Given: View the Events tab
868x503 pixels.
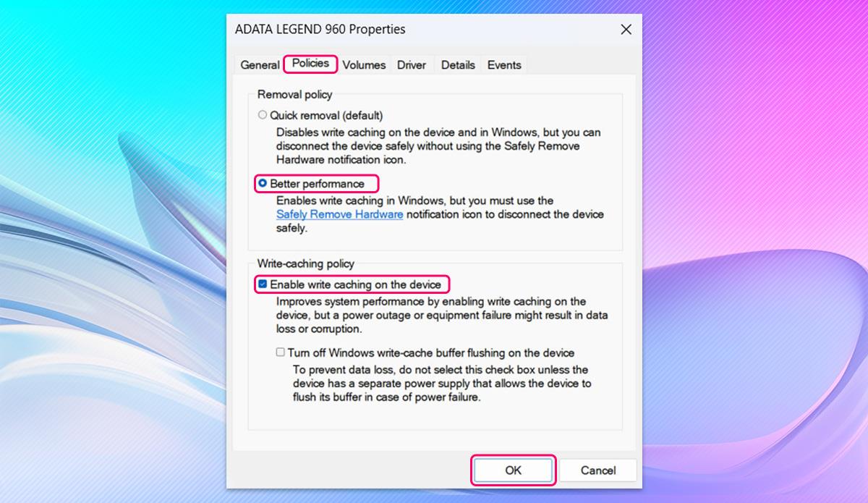Looking at the screenshot, I should coord(504,64).
